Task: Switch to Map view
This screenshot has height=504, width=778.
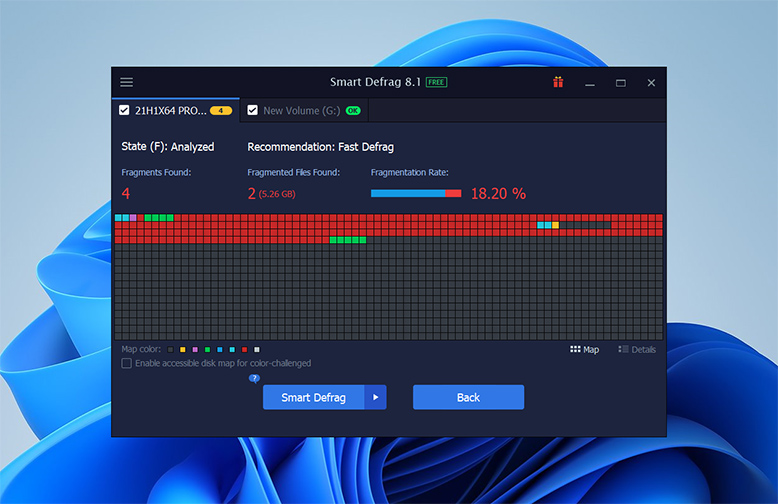Action: 584,349
